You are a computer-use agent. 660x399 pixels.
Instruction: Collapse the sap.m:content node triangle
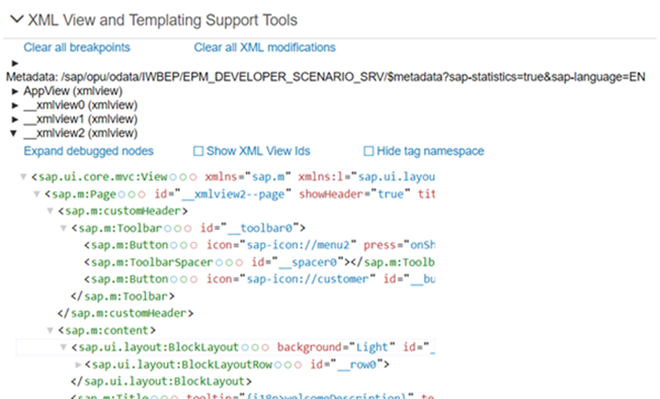50,330
